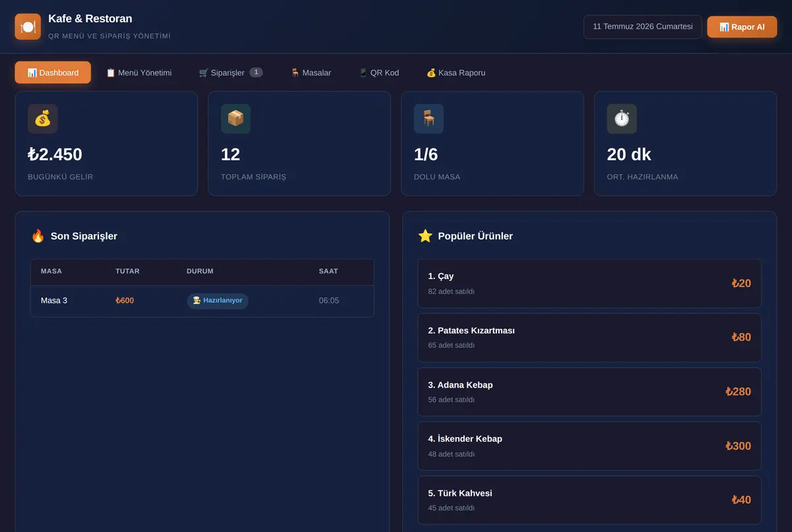The image size is (792, 532).
Task: Open the QR Kod tab
Action: (379, 73)
